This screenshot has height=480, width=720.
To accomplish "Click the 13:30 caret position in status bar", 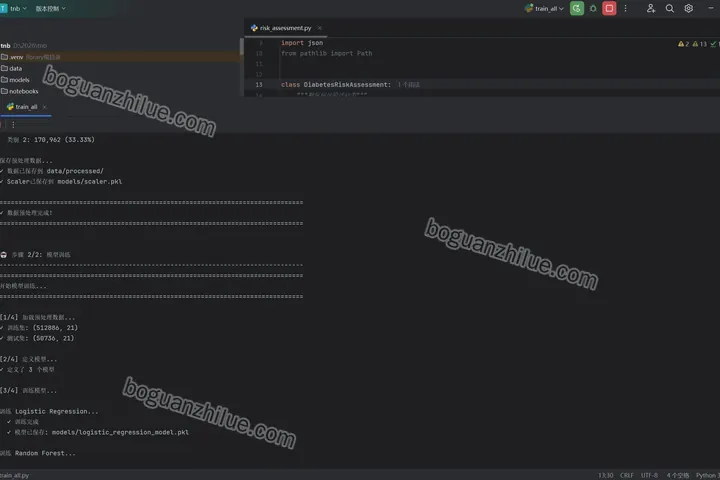I will coord(605,475).
